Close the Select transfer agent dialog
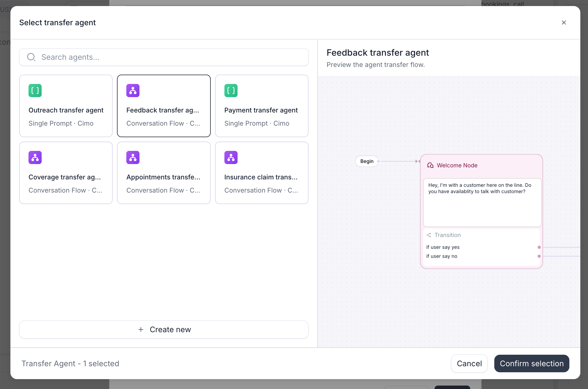Viewport: 588px width, 389px height. click(564, 22)
